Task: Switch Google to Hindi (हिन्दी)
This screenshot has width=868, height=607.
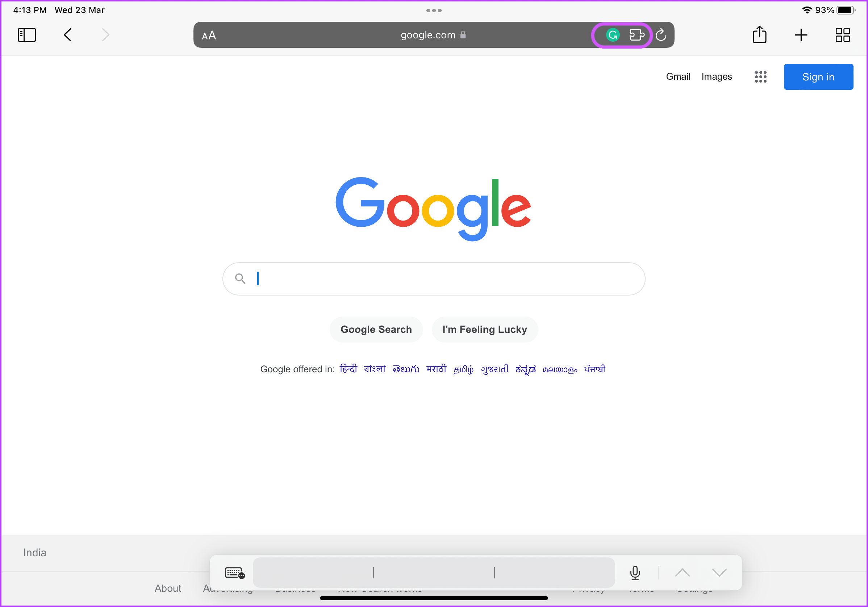Action: (348, 369)
